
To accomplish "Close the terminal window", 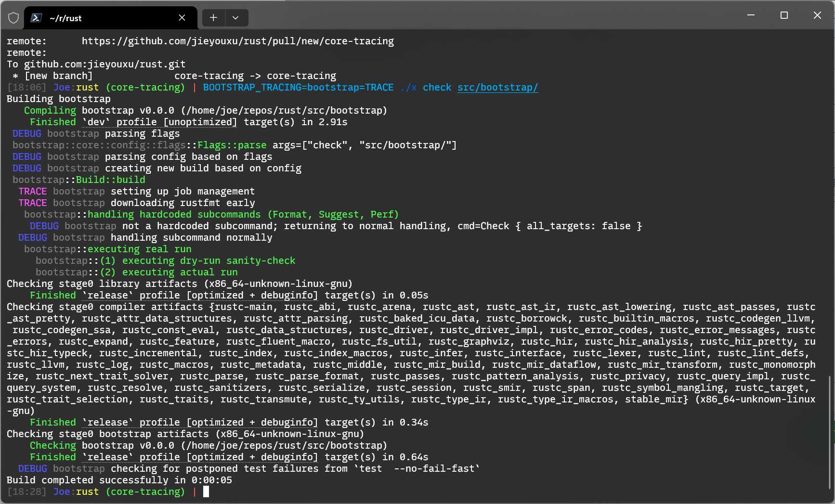I will coord(817,15).
